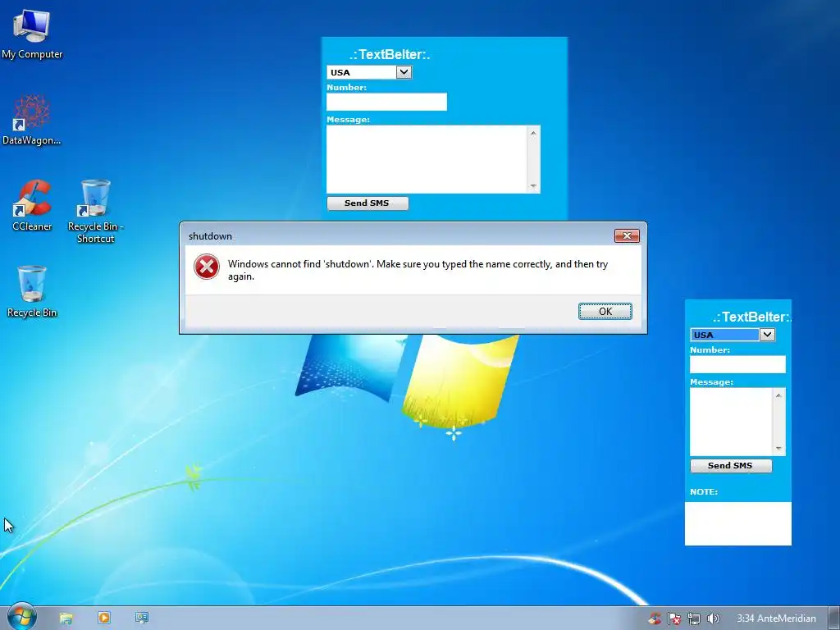
Task: Click Number field in right TextBelter gadget
Action: [x=737, y=364]
